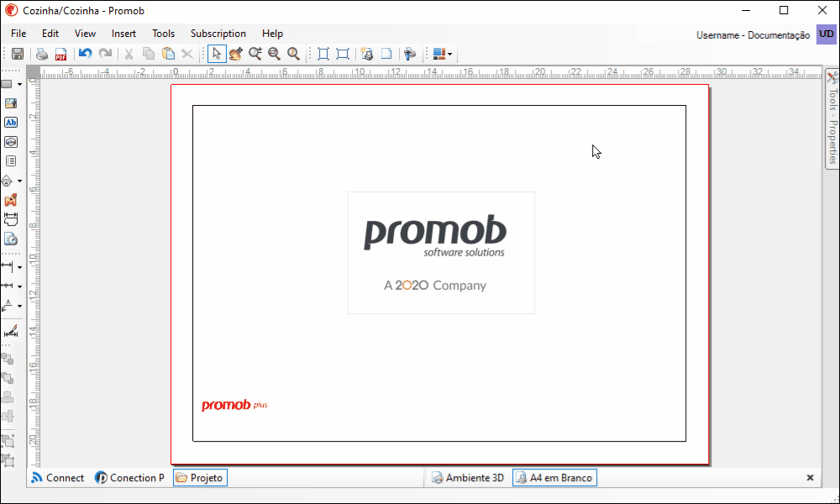Click the Zoom Out magnifier
This screenshot has width=840, height=504.
(x=275, y=54)
